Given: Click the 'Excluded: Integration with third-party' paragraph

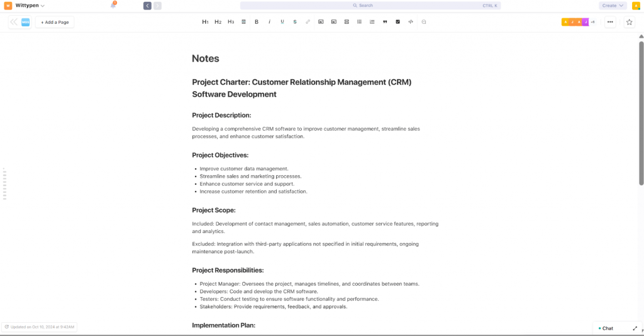Looking at the screenshot, I should [x=305, y=248].
